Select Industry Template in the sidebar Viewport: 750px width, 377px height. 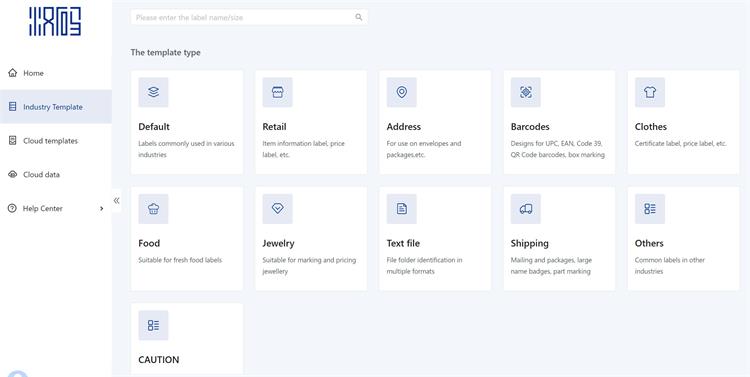(56, 107)
